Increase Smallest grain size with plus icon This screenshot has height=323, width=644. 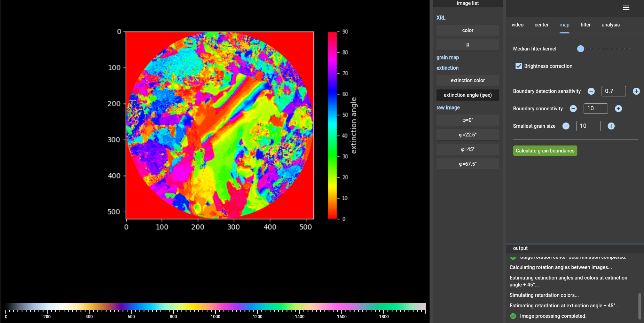(x=611, y=126)
